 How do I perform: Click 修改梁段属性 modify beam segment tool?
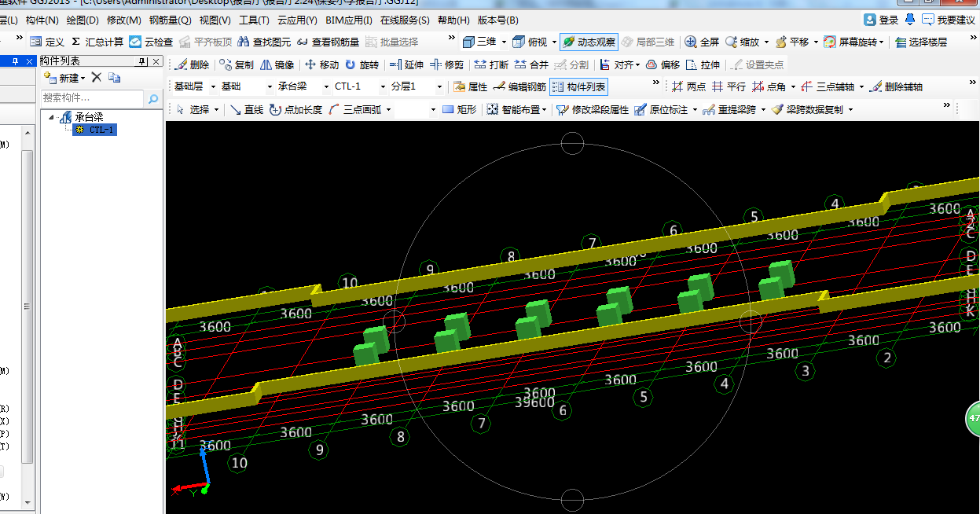593,110
